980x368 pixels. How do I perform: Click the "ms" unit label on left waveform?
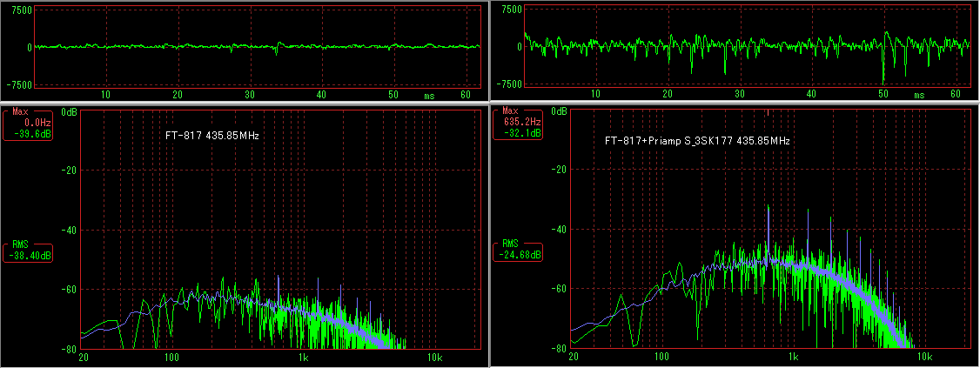[429, 96]
